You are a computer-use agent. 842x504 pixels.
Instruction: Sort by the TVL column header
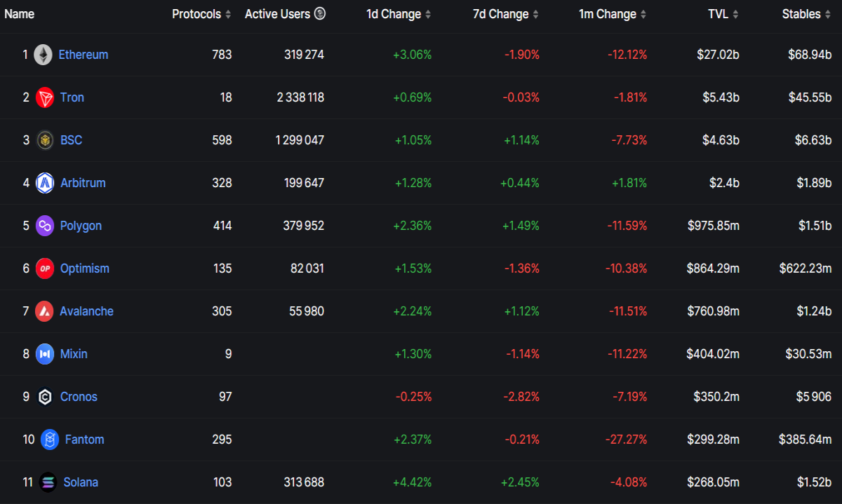click(x=723, y=14)
